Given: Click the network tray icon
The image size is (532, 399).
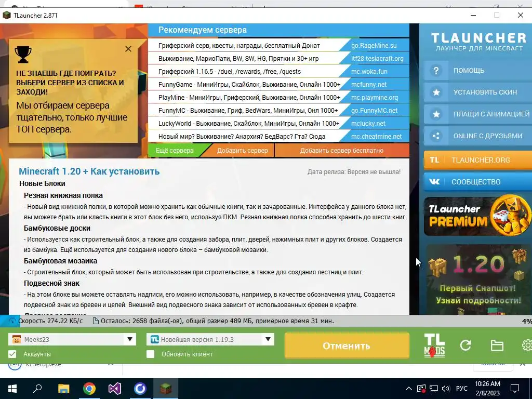Looking at the screenshot, I should coord(434,389).
